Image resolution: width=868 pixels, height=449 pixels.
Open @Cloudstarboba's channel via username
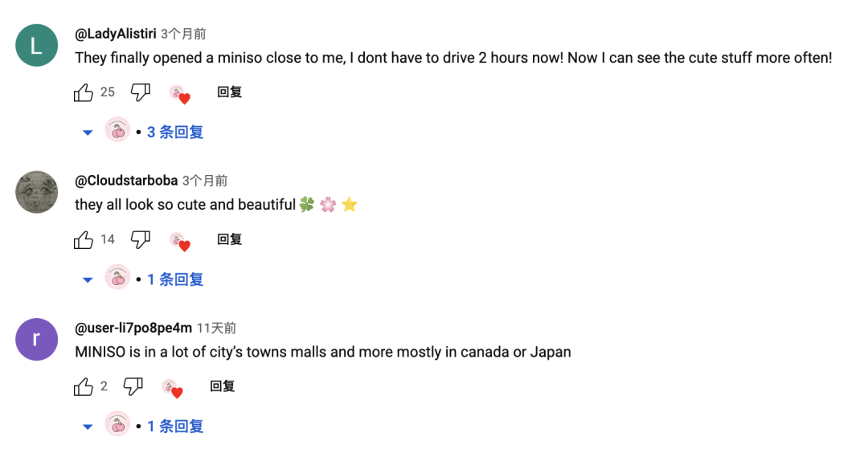pos(126,181)
